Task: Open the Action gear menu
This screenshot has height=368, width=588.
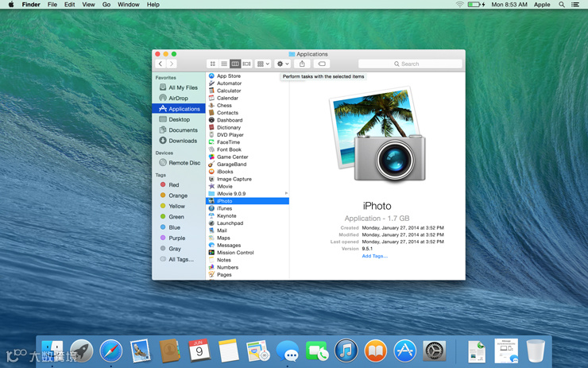Action: [x=282, y=64]
